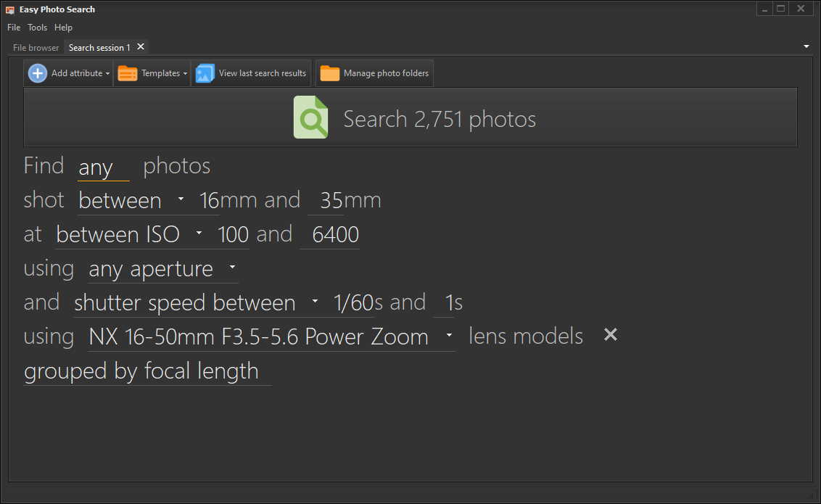The image size is (821, 504).
Task: Remove the lens models attribute with X
Action: click(x=611, y=335)
